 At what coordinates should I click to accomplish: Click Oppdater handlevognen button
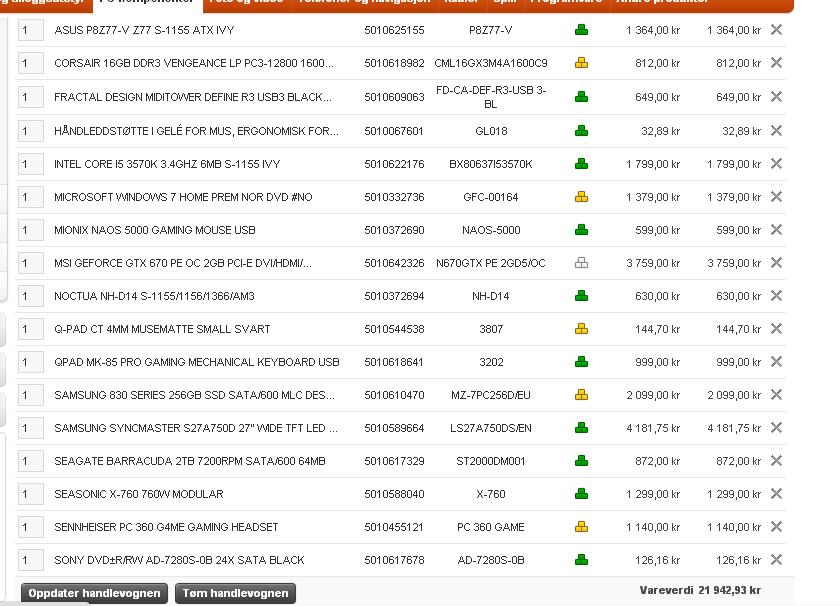[94, 593]
